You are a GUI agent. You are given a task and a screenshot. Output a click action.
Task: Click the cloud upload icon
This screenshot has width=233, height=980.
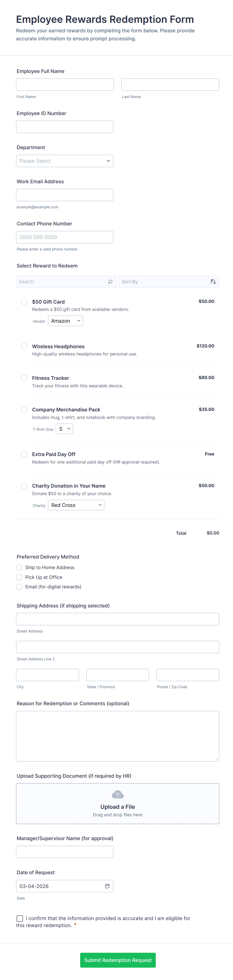118,795
